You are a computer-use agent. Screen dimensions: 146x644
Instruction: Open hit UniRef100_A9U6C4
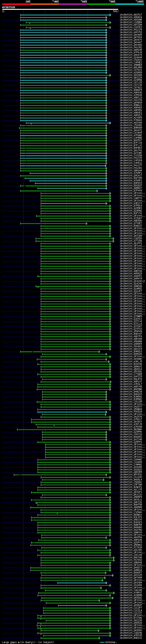pos(131,17)
